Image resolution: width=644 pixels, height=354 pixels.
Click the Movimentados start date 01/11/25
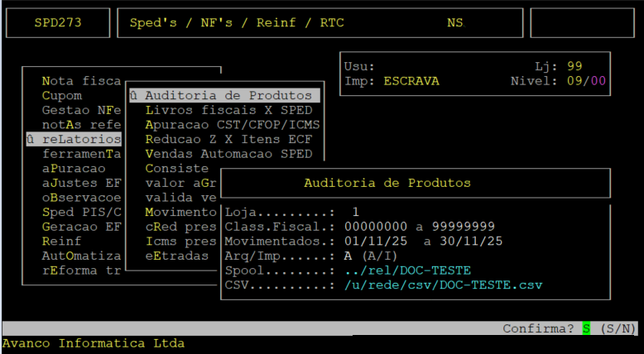[x=374, y=242]
